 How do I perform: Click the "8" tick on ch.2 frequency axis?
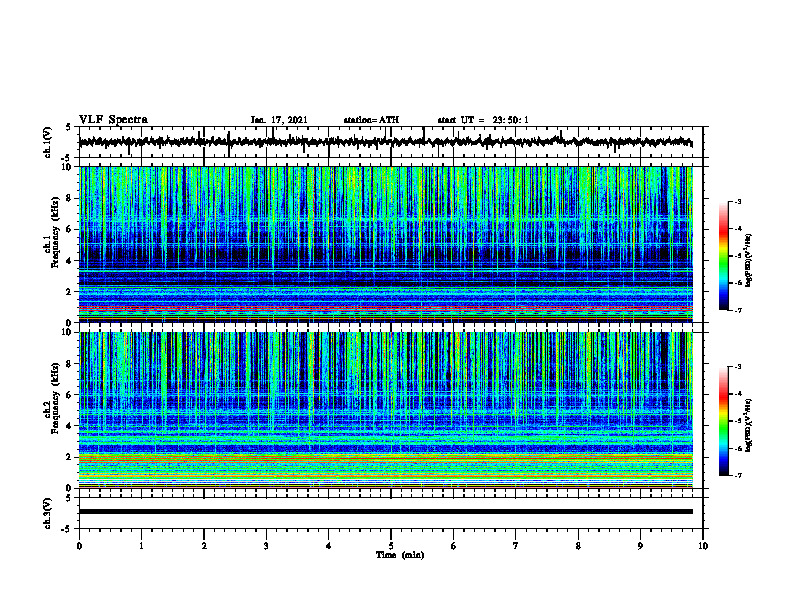pos(69,364)
